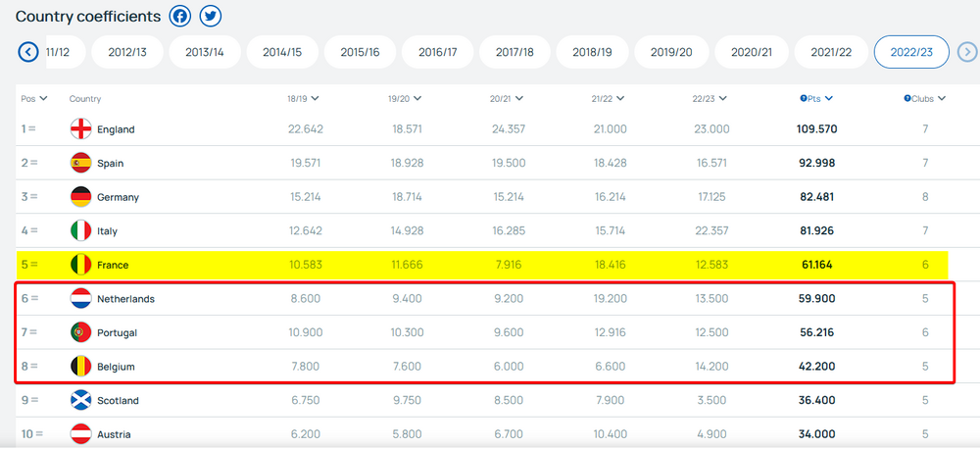Open the Italy country link
The height and width of the screenshot is (449, 980).
point(107,231)
